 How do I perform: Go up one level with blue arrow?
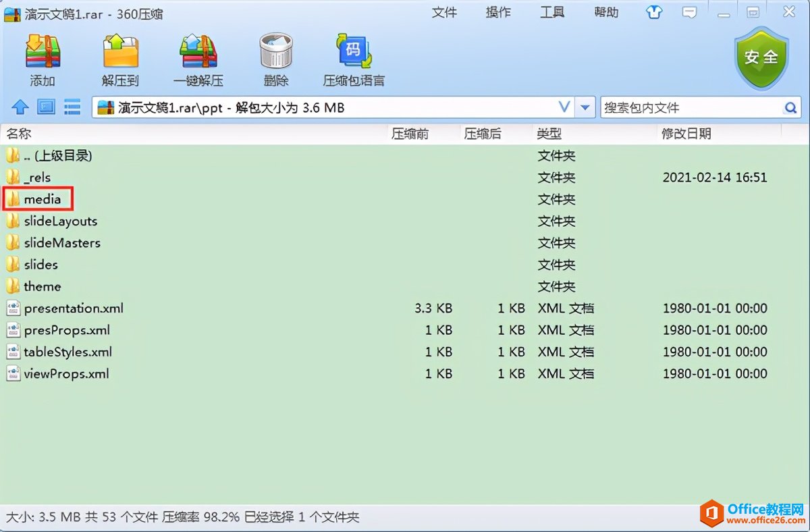(20, 107)
